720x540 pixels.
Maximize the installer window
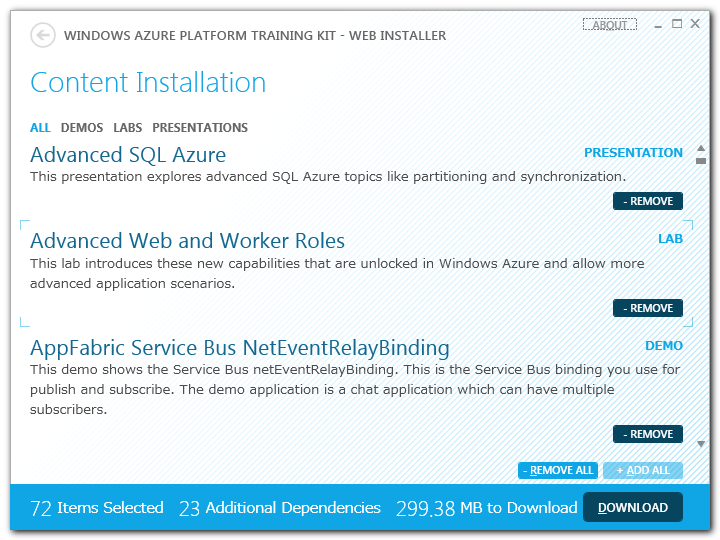(677, 24)
